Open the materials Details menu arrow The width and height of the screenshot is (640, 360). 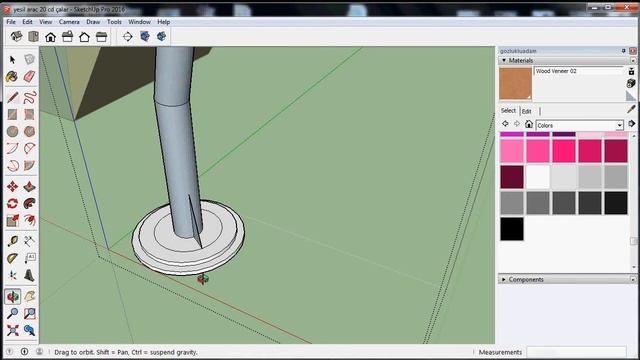click(632, 124)
